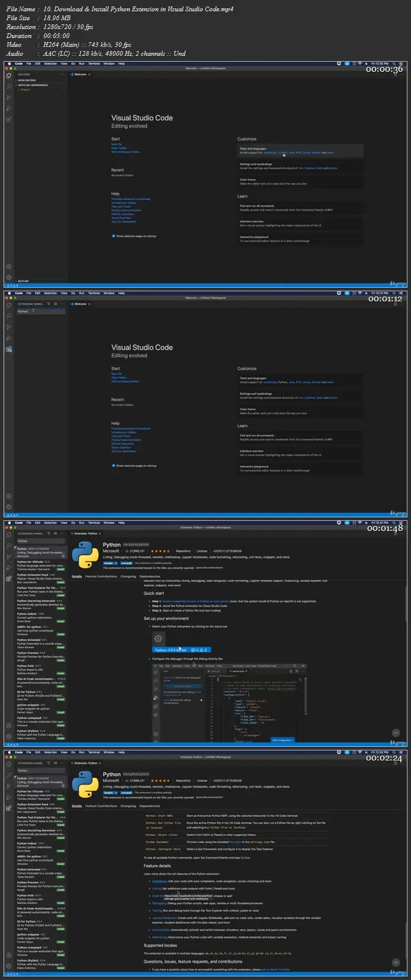Viewport: 411px width, 980px height.
Task: Click Manage gear icon in the 00:02:24 frame
Action: click(x=8, y=965)
